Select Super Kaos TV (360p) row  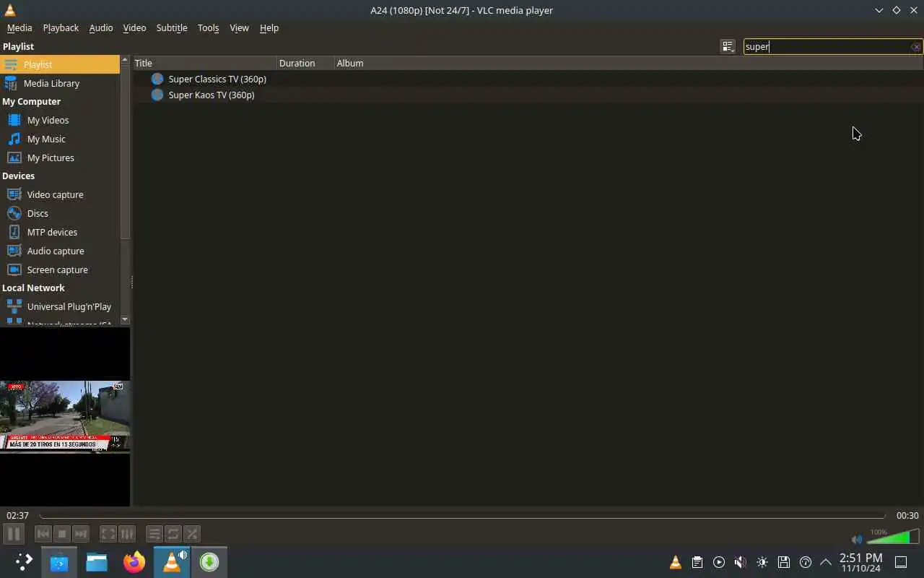[528, 95]
